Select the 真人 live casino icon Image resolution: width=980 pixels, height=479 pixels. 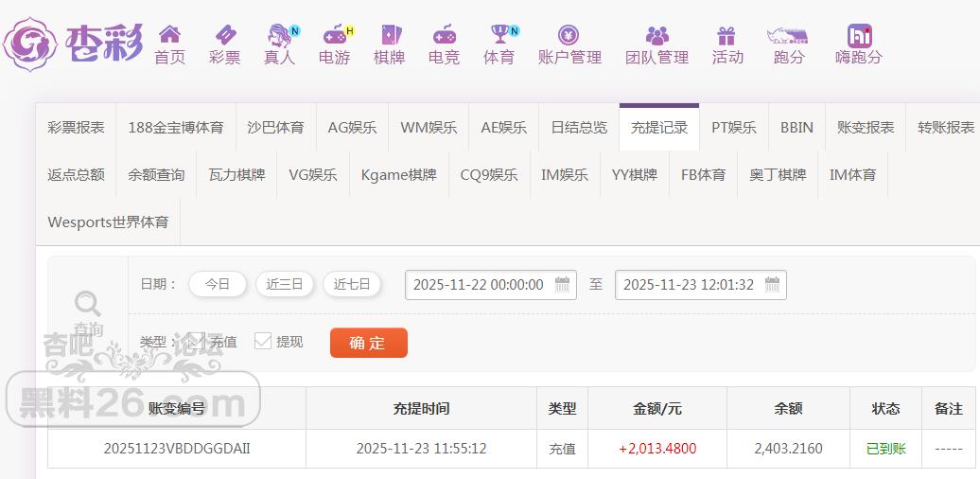pyautogui.click(x=279, y=36)
